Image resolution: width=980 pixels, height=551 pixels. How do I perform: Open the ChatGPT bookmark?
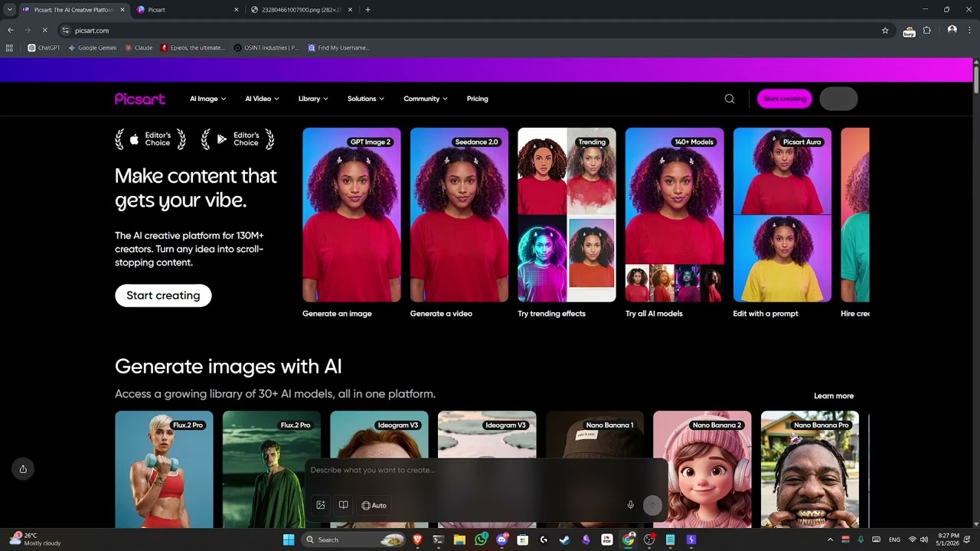point(44,47)
